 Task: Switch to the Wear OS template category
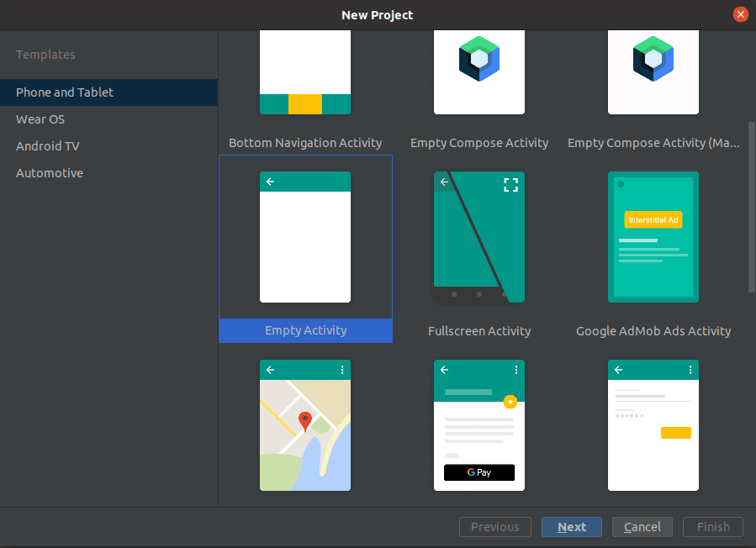[40, 119]
